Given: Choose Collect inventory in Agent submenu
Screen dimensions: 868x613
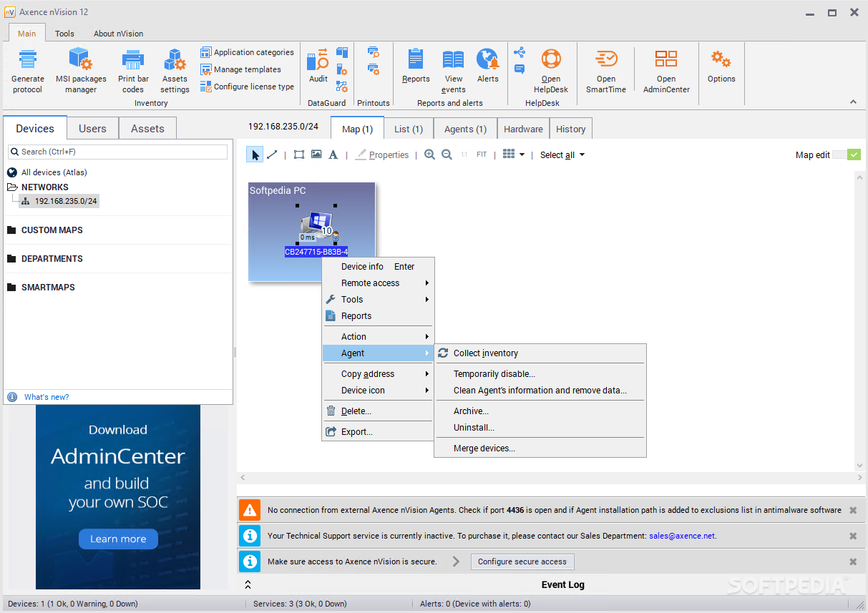Looking at the screenshot, I should coord(540,353).
